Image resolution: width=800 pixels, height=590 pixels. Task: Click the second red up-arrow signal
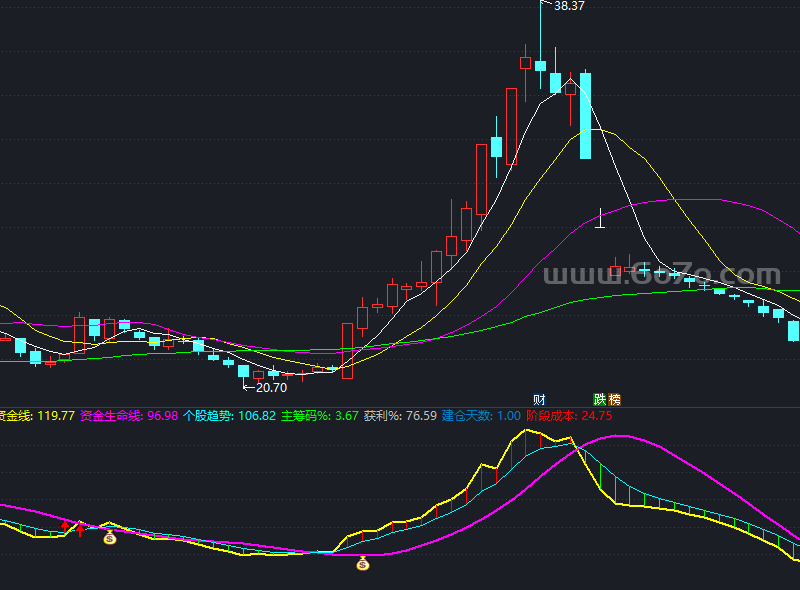81,528
